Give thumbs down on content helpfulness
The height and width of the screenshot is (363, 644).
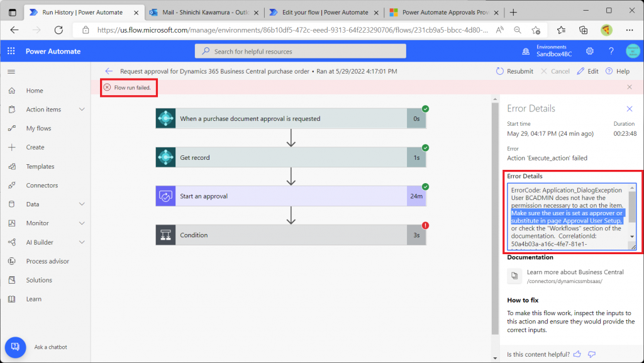coord(592,354)
